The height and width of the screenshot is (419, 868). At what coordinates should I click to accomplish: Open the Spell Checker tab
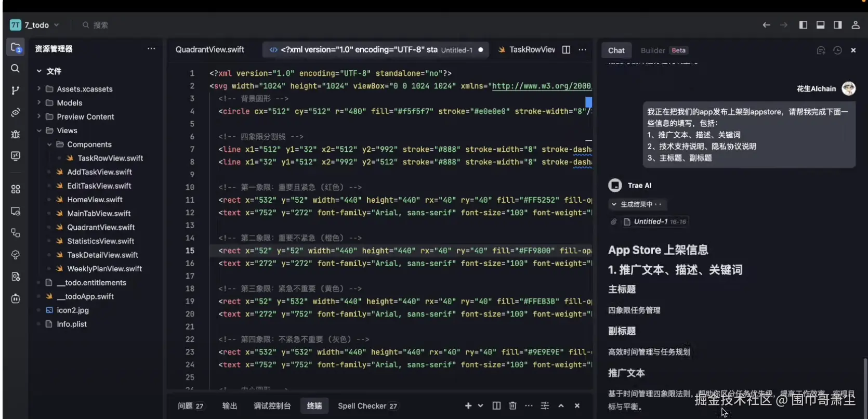[x=367, y=405]
